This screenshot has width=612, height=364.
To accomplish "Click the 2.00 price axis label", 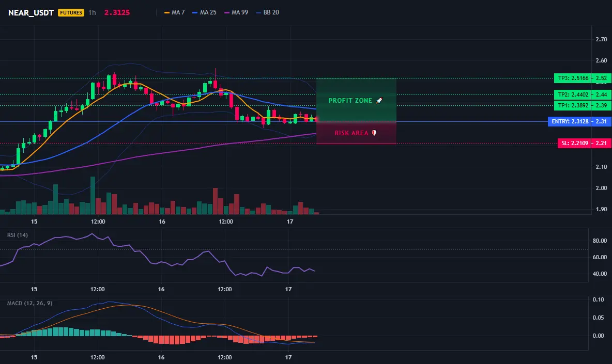I will click(x=601, y=188).
